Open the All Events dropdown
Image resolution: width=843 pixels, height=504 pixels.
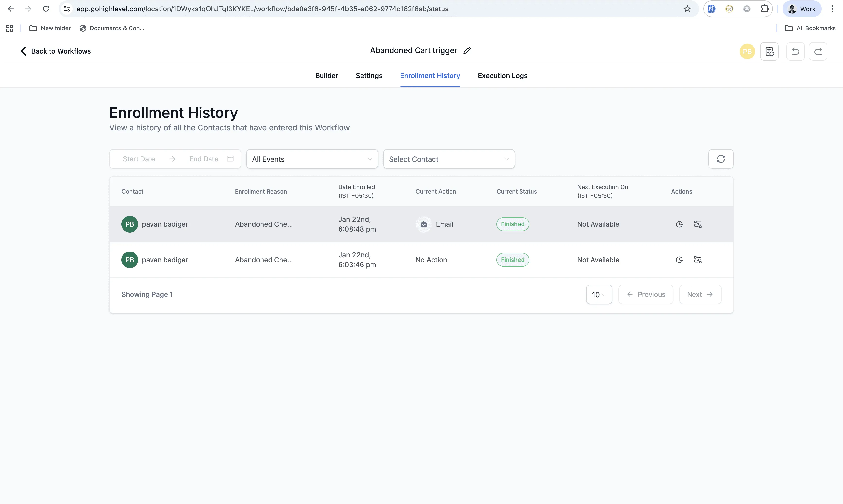[x=312, y=159]
